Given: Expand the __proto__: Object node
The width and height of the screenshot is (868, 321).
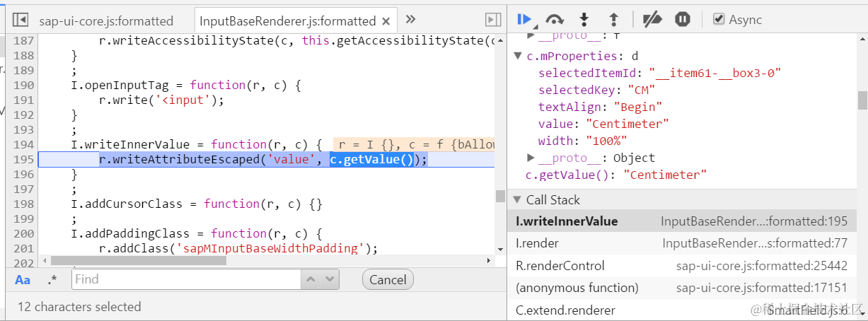Looking at the screenshot, I should point(531,158).
